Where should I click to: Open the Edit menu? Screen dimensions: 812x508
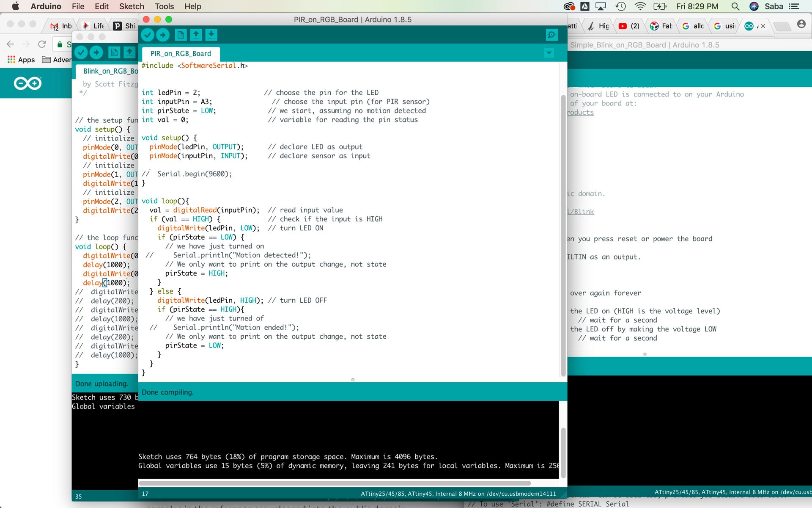click(x=101, y=6)
